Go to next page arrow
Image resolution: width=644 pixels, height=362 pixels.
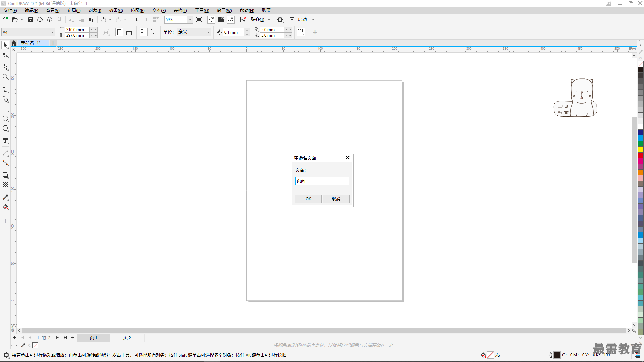point(57,338)
